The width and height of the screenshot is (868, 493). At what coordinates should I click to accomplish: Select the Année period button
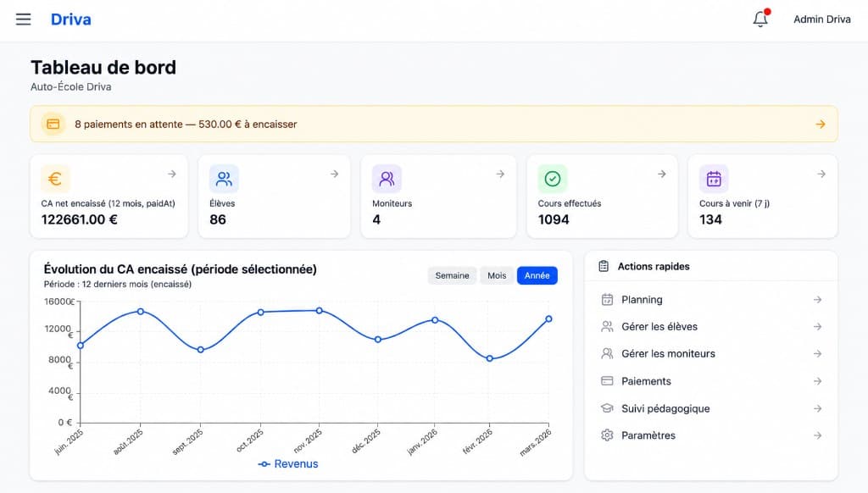537,275
